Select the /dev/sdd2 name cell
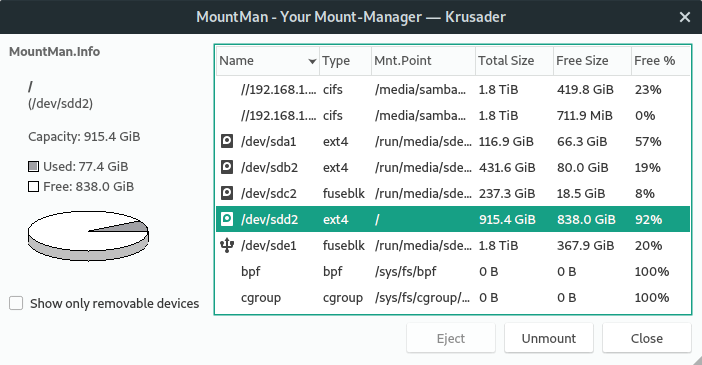The height and width of the screenshot is (365, 702). click(270, 219)
